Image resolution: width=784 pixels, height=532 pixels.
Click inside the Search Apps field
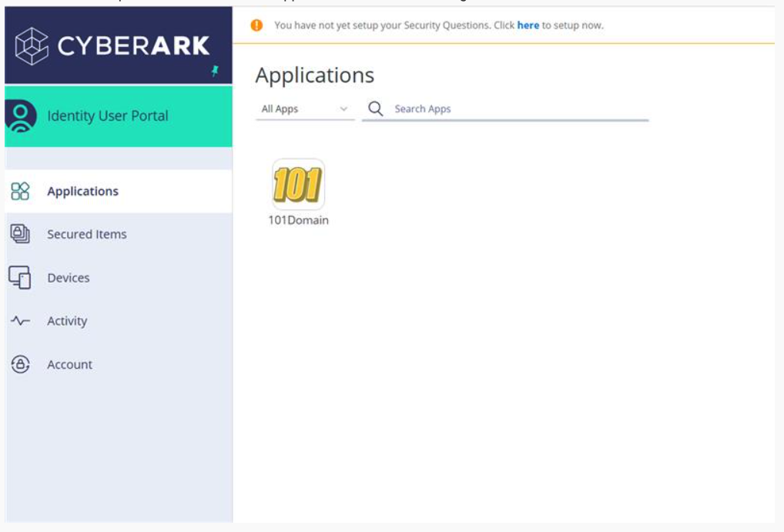pos(462,109)
